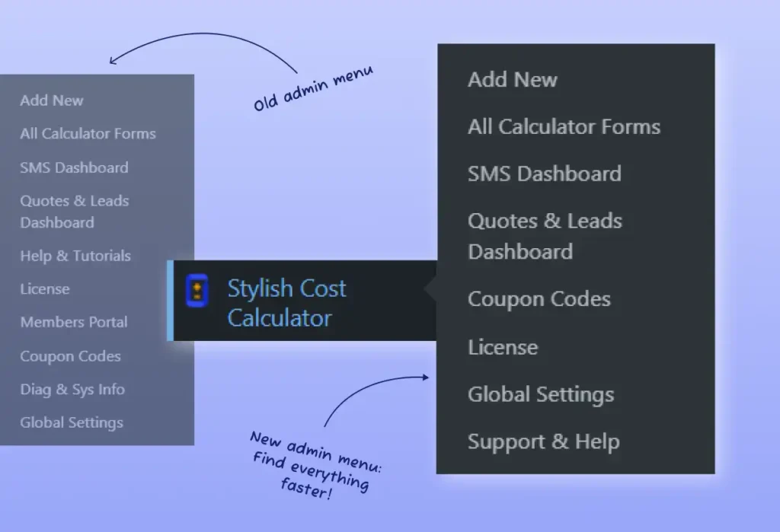Click License in the old admin menu
This screenshot has width=780, height=532.
[45, 289]
